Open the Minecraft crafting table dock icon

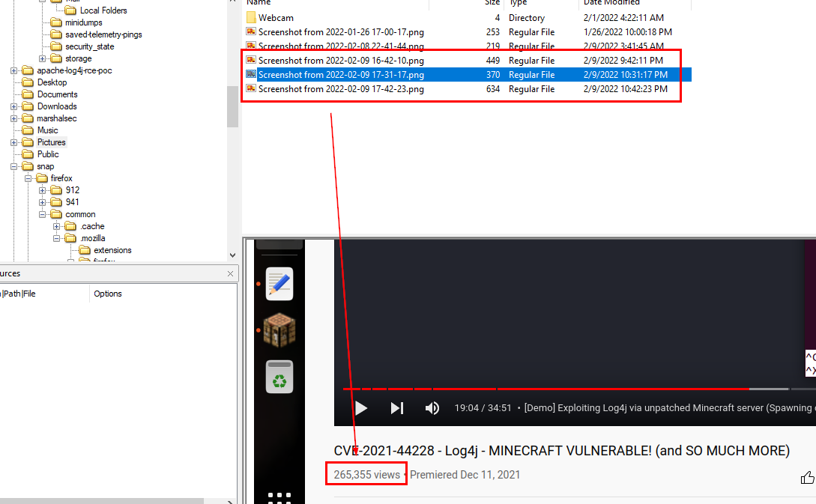[279, 330]
